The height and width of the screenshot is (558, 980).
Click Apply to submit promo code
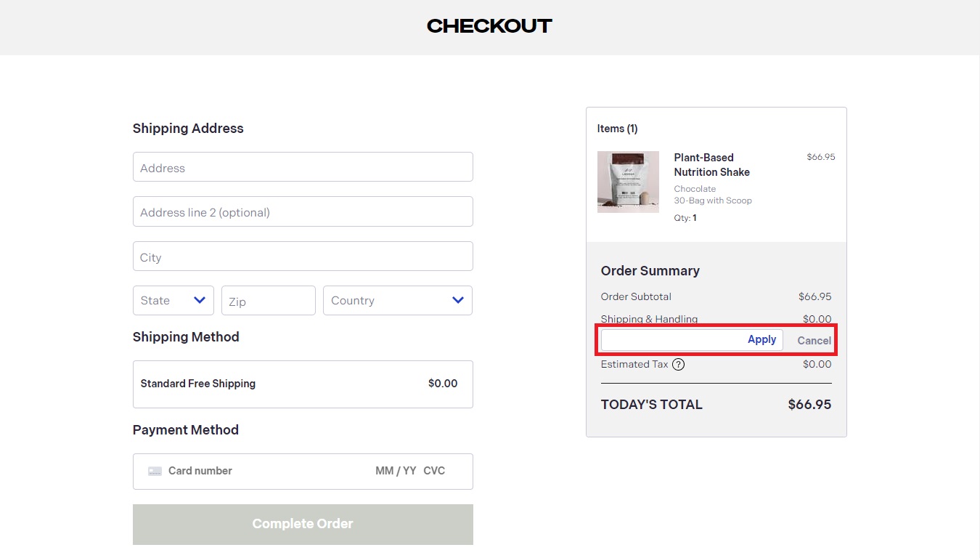[x=761, y=340]
